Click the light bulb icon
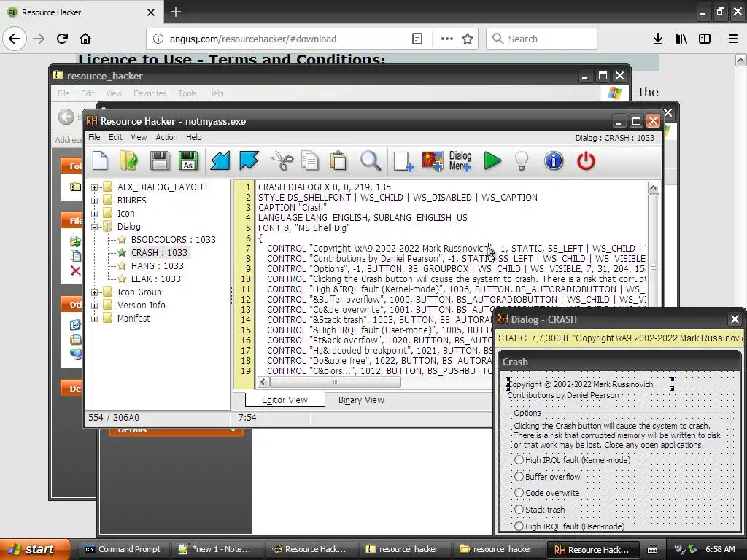 point(522,161)
